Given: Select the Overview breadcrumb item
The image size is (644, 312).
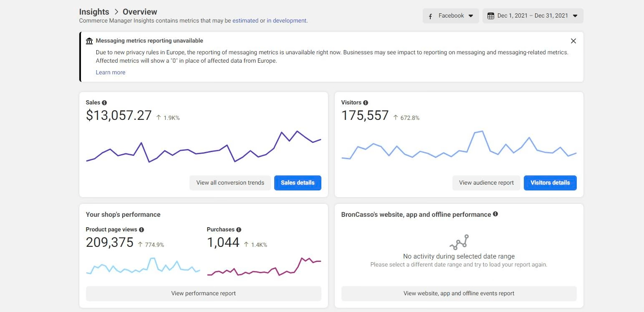Looking at the screenshot, I should 140,12.
